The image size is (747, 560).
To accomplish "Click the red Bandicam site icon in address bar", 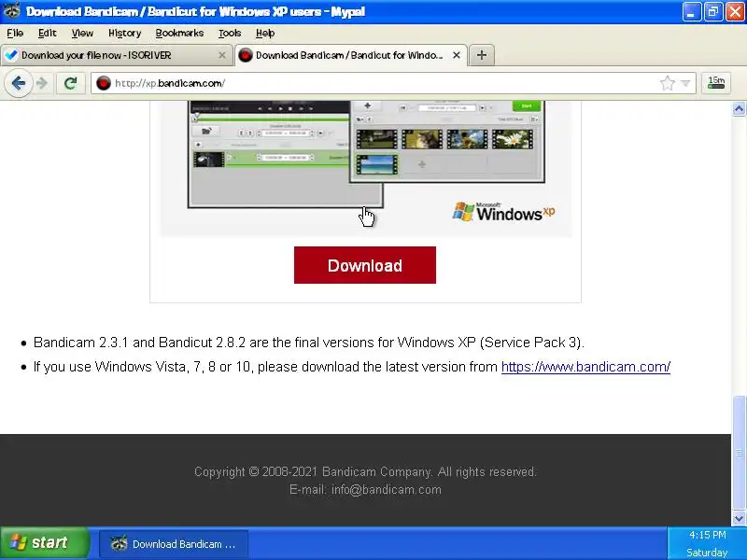I will (x=103, y=83).
